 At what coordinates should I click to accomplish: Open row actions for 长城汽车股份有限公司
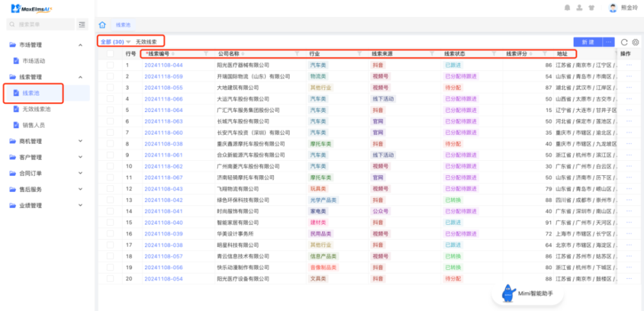click(x=629, y=121)
